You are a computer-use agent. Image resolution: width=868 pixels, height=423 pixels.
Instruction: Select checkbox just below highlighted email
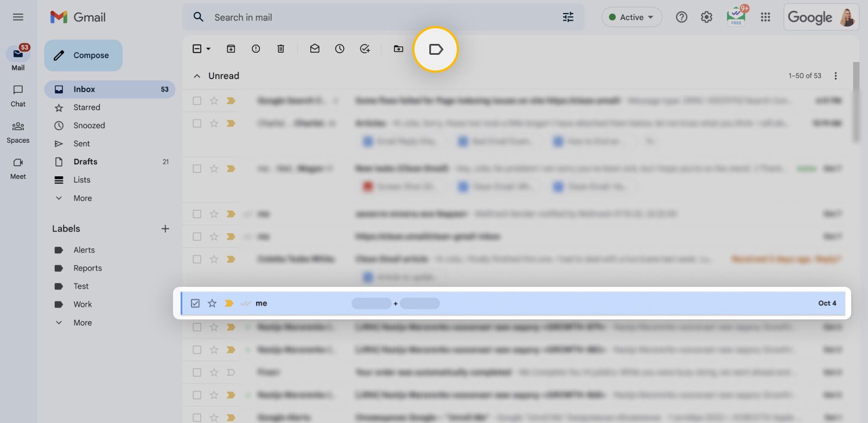(x=197, y=327)
